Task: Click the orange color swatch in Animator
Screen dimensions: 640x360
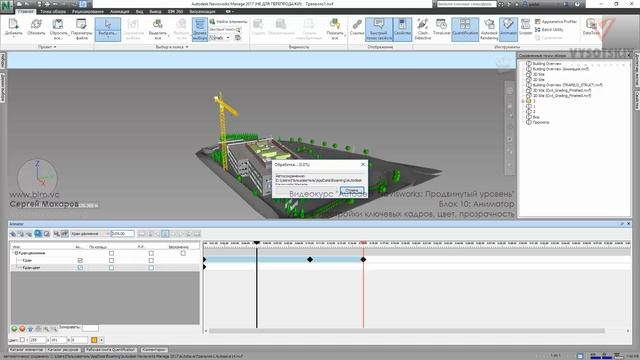Action: tap(94, 340)
